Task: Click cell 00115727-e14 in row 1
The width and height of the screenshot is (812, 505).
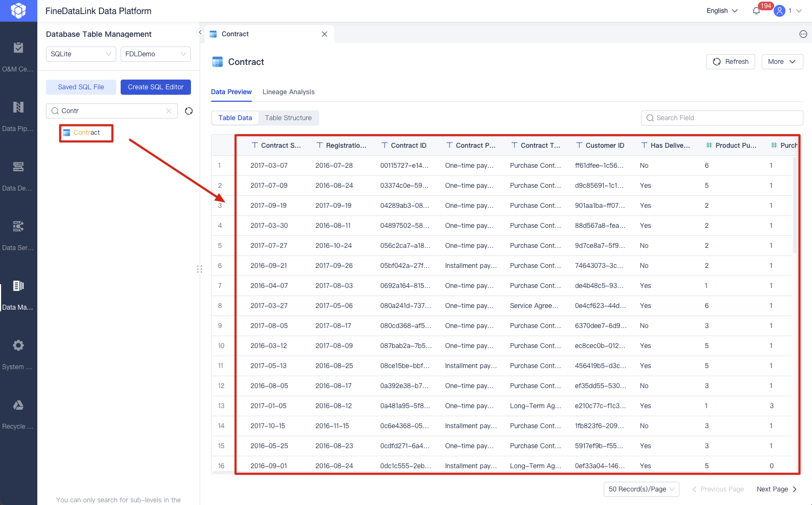Action: point(405,166)
